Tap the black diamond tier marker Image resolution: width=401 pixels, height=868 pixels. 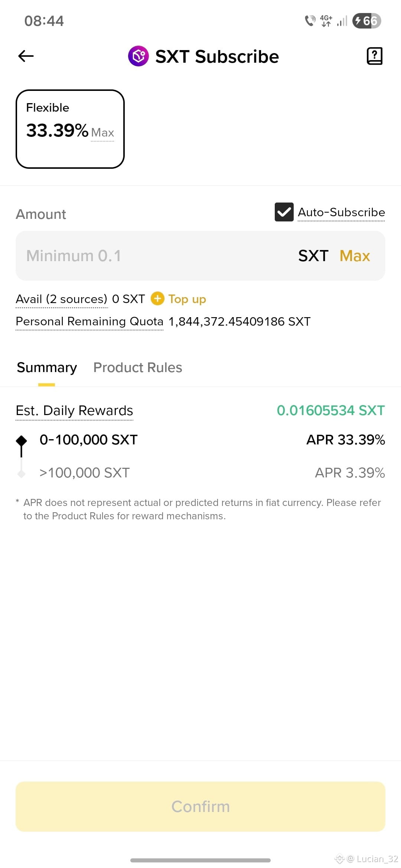coord(22,441)
